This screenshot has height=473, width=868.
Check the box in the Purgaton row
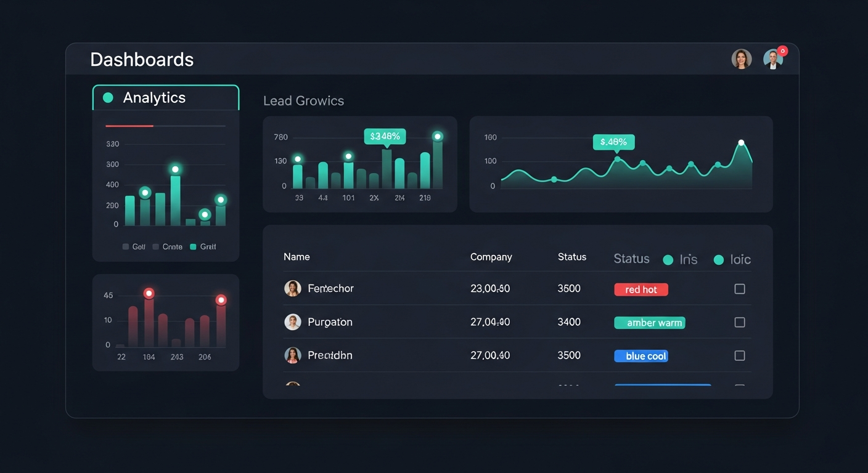click(x=740, y=322)
